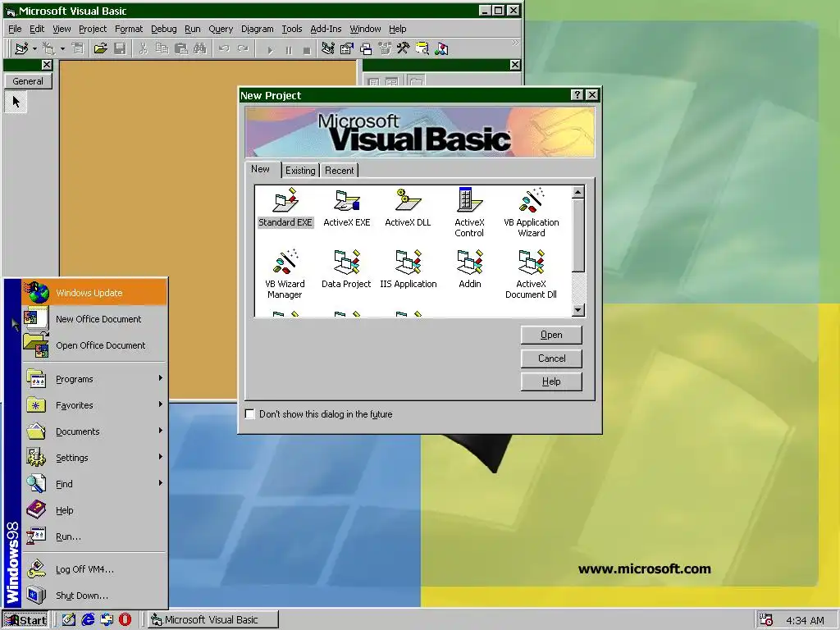This screenshot has height=630, width=840.
Task: Click the project list scroll down arrow
Action: pyautogui.click(x=577, y=310)
